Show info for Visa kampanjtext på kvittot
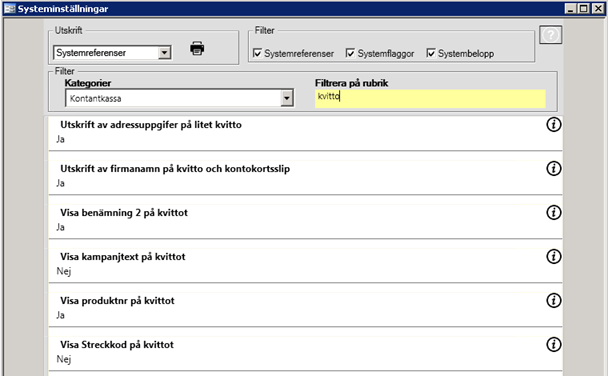Viewport: 608px width, 376px height. click(554, 256)
